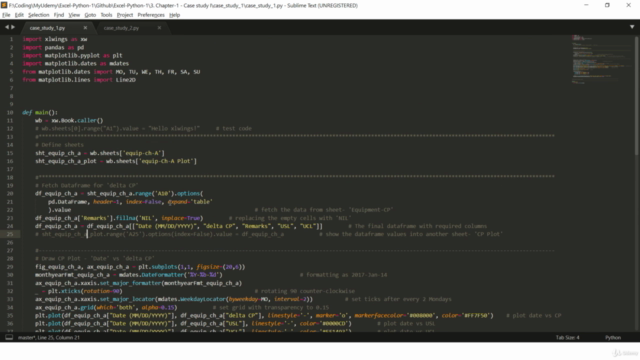The height and width of the screenshot is (360, 640).
Task: Close the case_study_2.py tab
Action: coord(159,28)
